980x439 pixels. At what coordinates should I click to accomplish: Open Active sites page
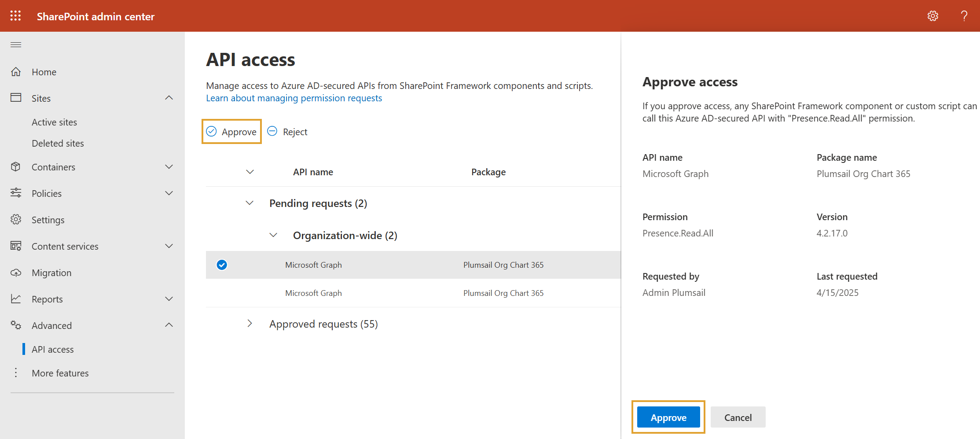(54, 122)
